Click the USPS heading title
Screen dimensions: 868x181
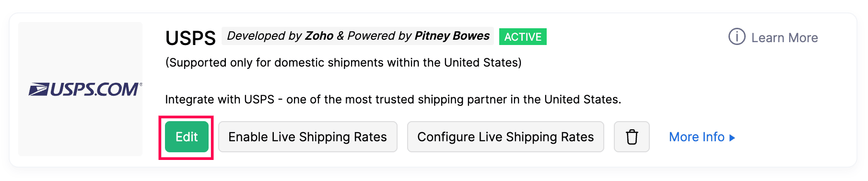190,38
